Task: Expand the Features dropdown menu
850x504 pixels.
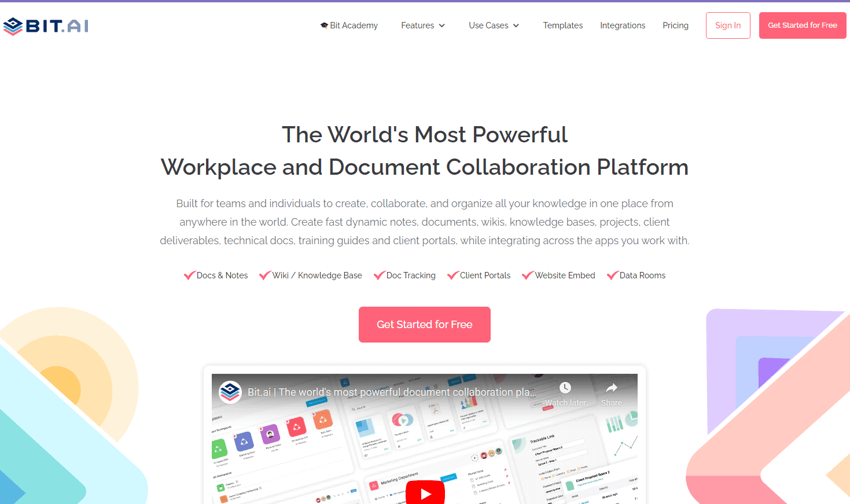Action: 423,25
